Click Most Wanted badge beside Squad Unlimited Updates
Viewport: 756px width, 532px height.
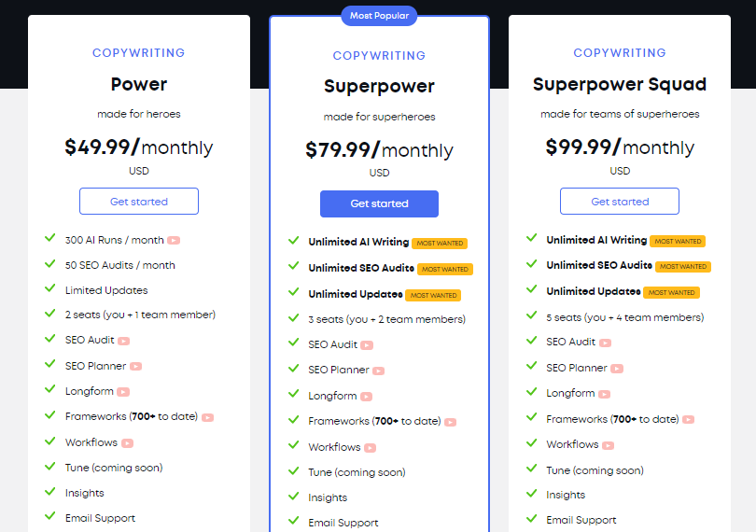point(672,293)
